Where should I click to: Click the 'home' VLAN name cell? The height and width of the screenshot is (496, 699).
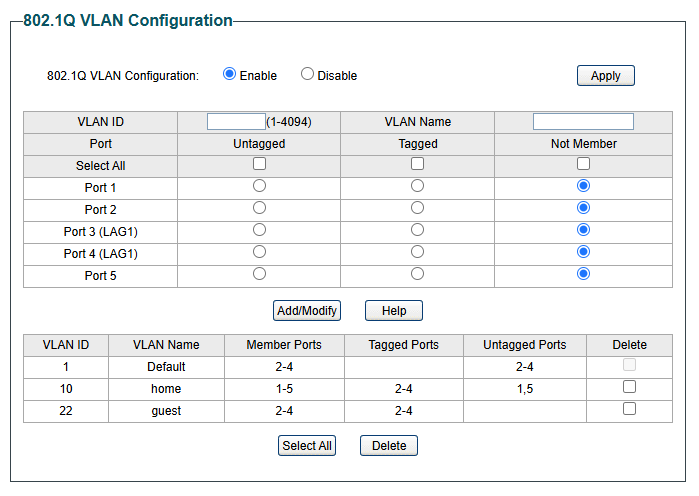coord(166,389)
